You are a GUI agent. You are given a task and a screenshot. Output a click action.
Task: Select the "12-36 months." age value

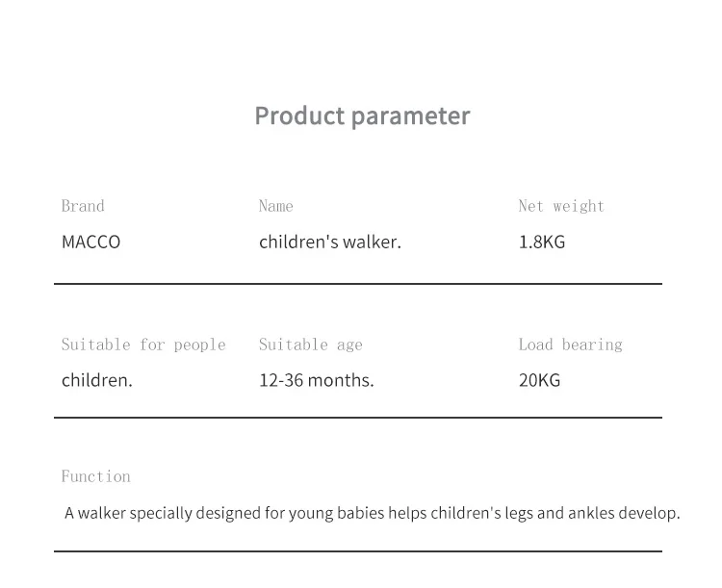(316, 380)
